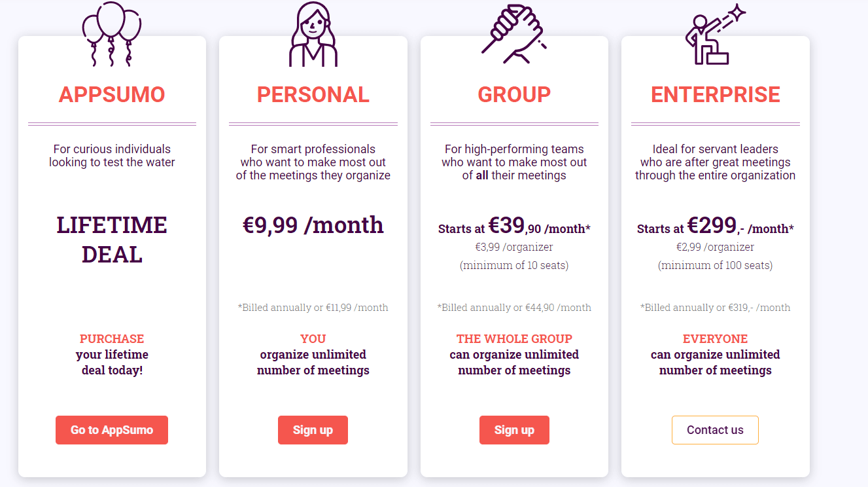Click the LIFETIME DEAL text
Image resolution: width=868 pixels, height=487 pixels.
click(x=112, y=239)
